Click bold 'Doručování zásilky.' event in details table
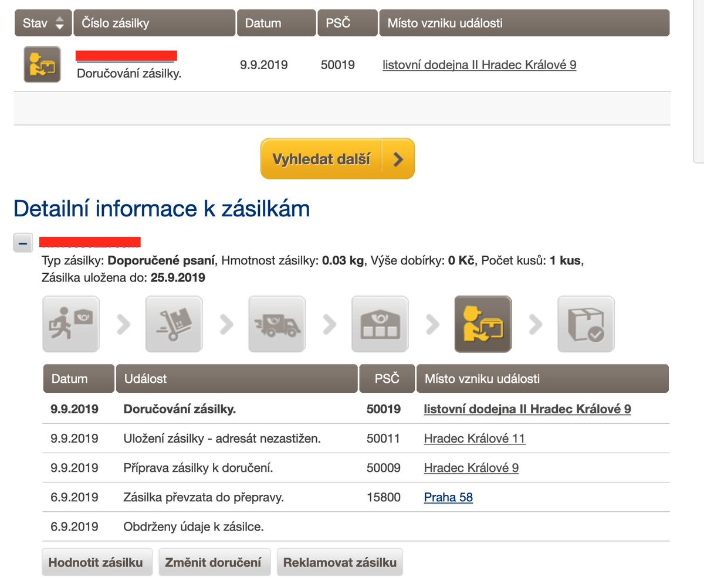 click(180, 409)
